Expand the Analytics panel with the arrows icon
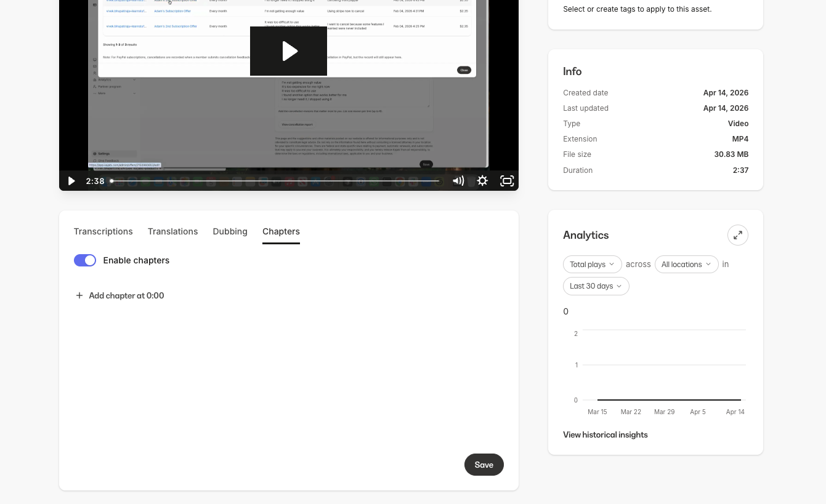826x504 pixels. (x=738, y=235)
